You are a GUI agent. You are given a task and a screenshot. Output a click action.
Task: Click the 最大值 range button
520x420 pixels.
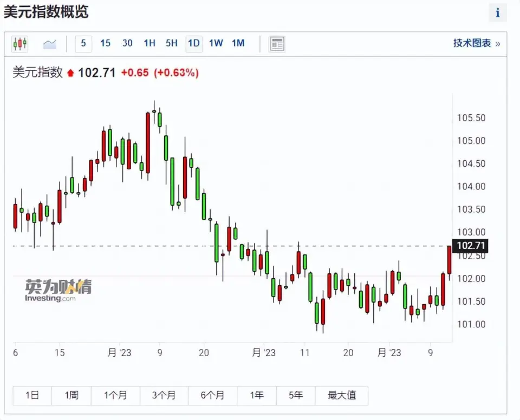(x=342, y=396)
